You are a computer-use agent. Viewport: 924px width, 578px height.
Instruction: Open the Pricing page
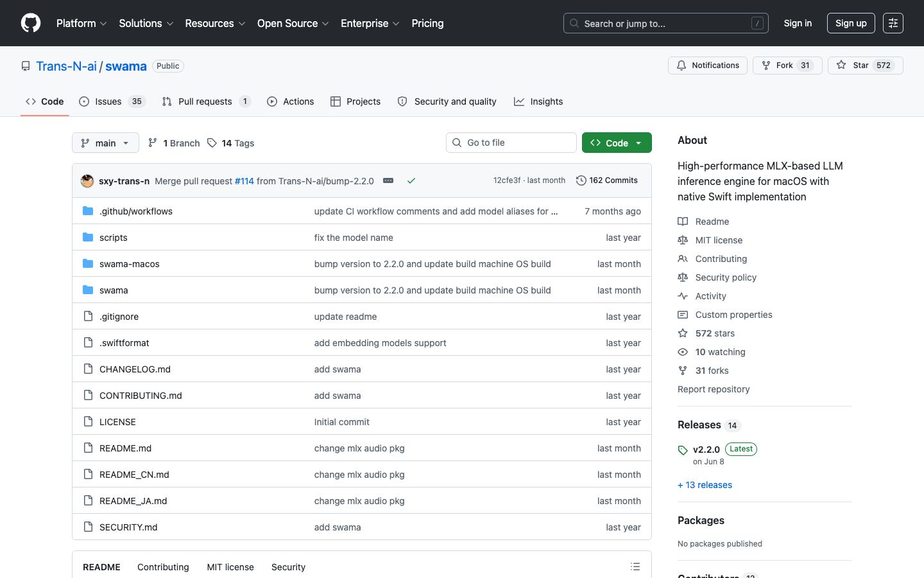click(x=427, y=23)
